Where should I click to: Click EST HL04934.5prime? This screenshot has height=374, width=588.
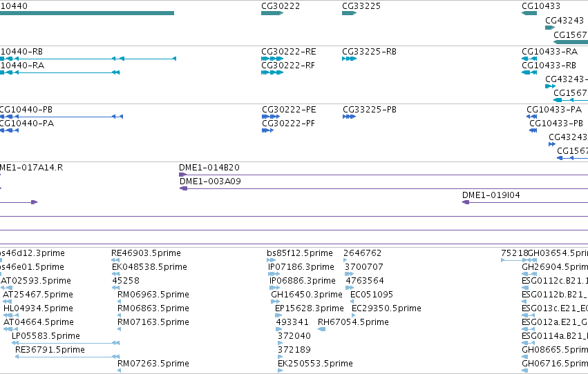(38, 309)
